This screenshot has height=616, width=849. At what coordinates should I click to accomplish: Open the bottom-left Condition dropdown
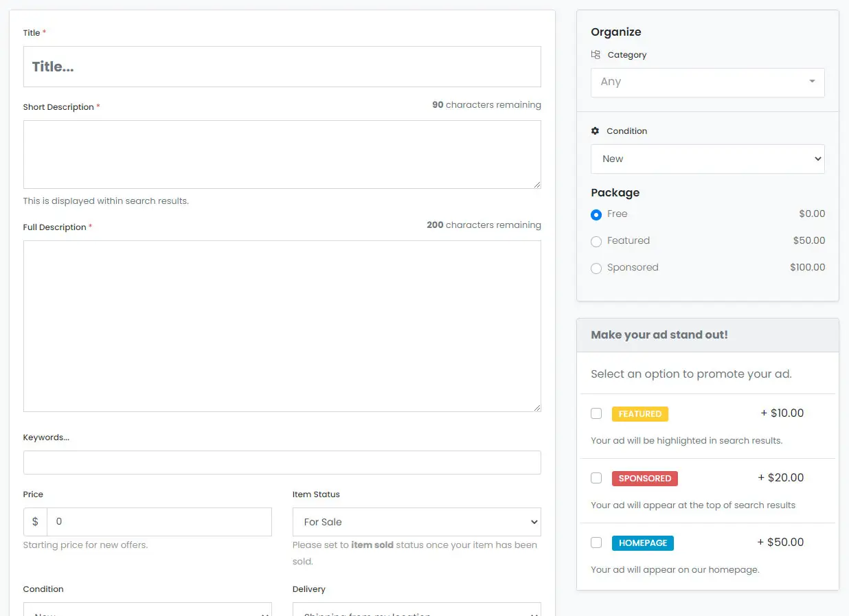coord(148,610)
